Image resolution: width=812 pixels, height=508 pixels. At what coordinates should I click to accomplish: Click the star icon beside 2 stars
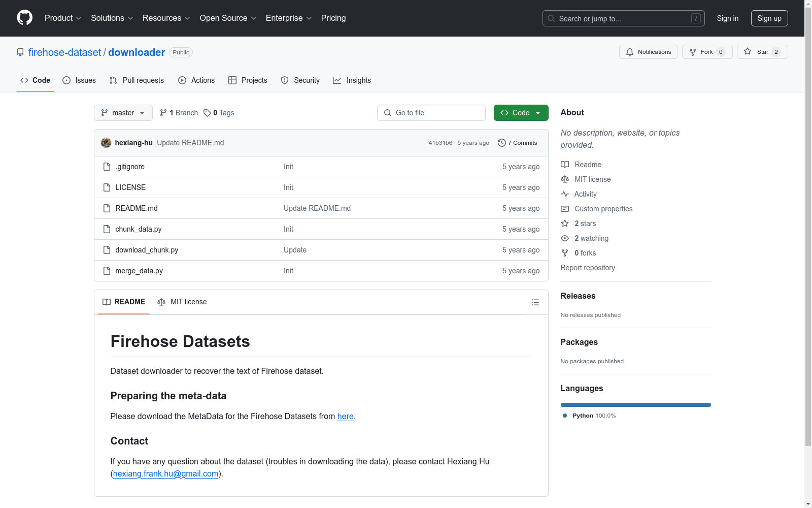pyautogui.click(x=565, y=224)
